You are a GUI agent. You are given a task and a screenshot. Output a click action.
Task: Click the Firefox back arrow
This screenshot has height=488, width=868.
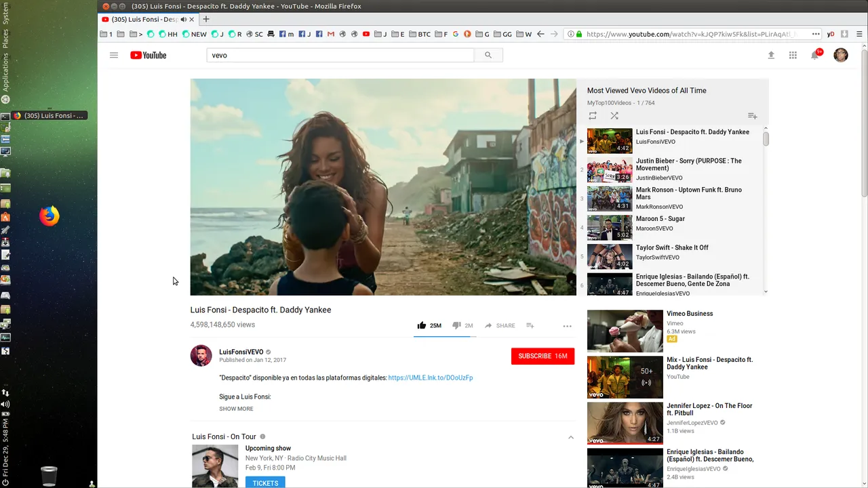pyautogui.click(x=540, y=34)
